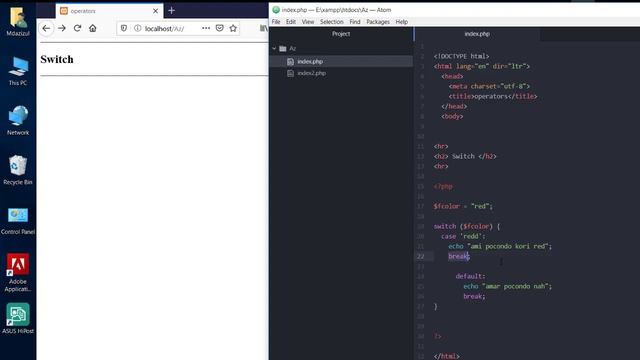Click the switch ($fcolor) line
The height and width of the screenshot is (360, 640).
pos(467,227)
